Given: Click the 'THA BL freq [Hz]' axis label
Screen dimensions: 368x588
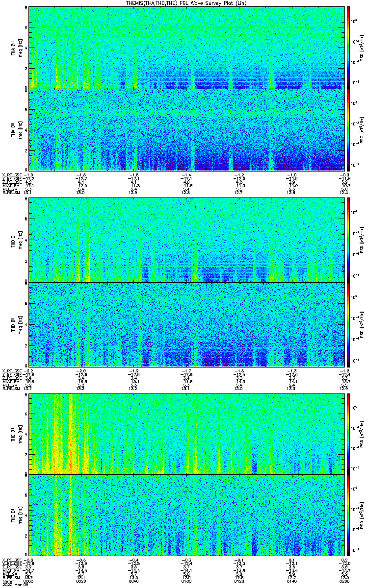Looking at the screenshot, I should [x=16, y=48].
